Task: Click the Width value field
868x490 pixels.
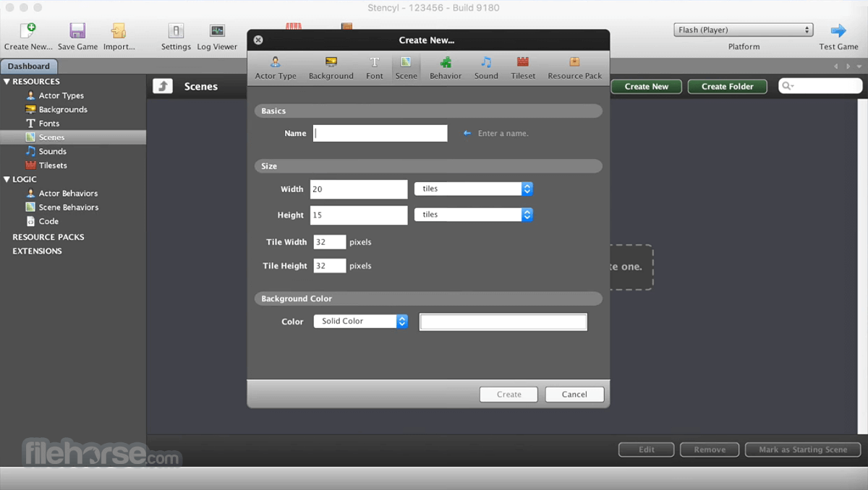Action: [x=359, y=189]
